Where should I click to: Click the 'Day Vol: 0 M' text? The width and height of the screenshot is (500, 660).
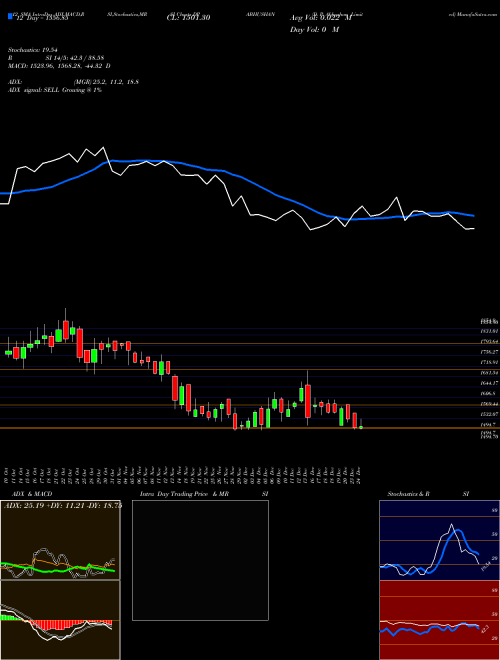click(x=314, y=30)
